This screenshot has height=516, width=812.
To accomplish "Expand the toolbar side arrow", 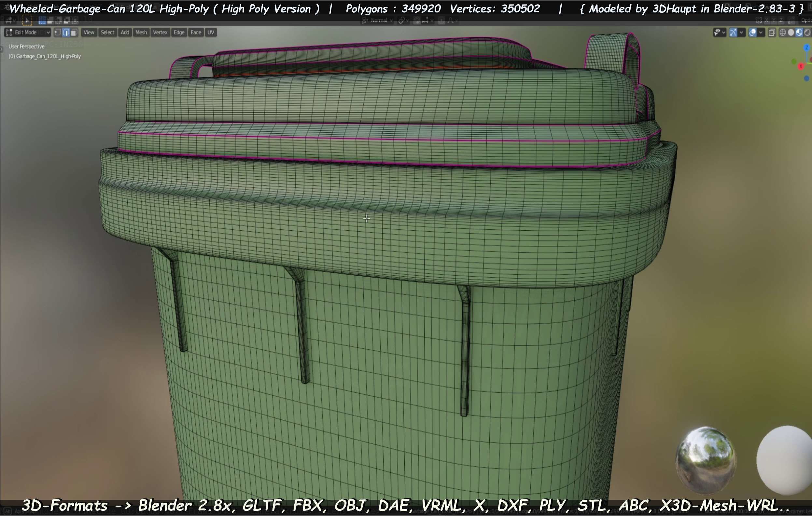I will (x=1, y=49).
